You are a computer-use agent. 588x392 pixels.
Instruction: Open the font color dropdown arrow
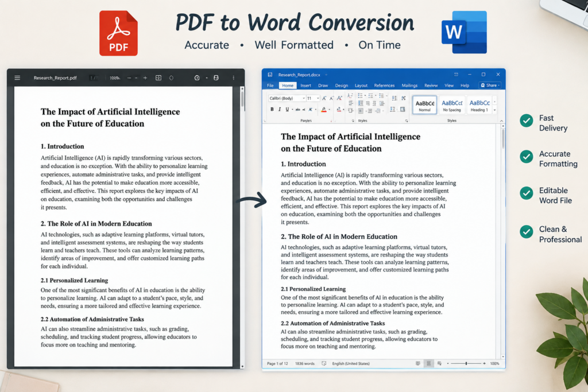(x=329, y=110)
